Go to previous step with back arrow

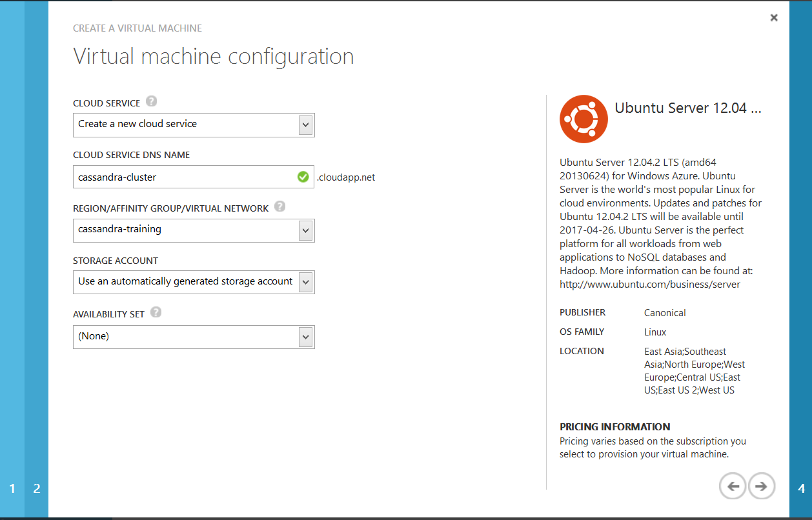[733, 486]
